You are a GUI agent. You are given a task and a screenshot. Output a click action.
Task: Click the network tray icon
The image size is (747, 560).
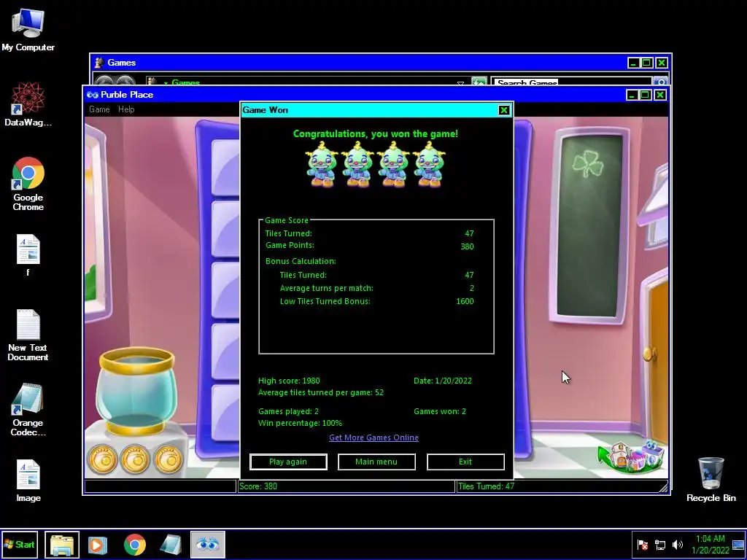pos(660,544)
